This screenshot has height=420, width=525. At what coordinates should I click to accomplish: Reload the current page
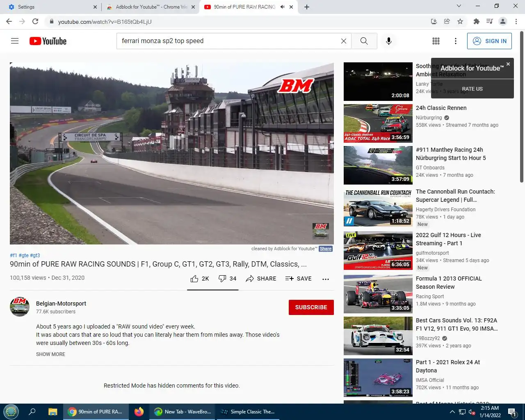35,21
